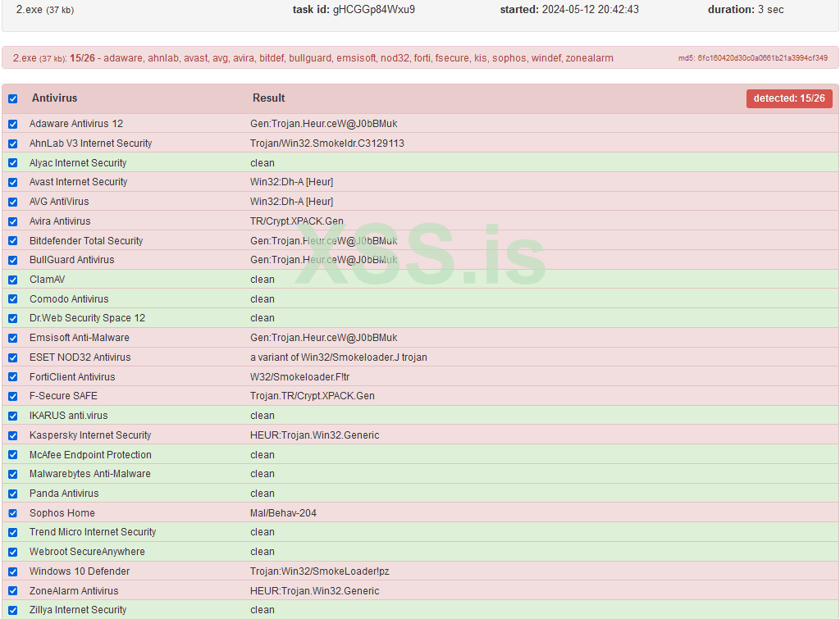The image size is (840, 619).
Task: Select Emsisoft's Gen:Trojan.Heur result
Action: (x=323, y=338)
